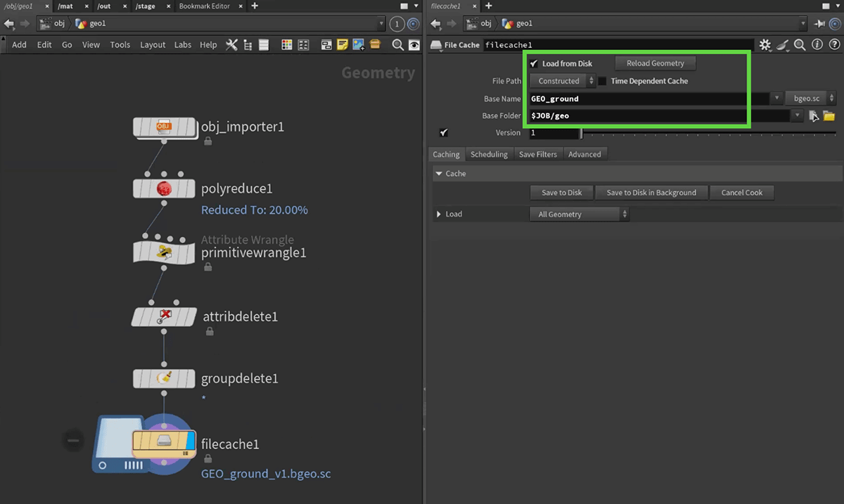Enable Time Dependent Cache checkbox
Viewport: 844px width, 504px height.
click(603, 82)
